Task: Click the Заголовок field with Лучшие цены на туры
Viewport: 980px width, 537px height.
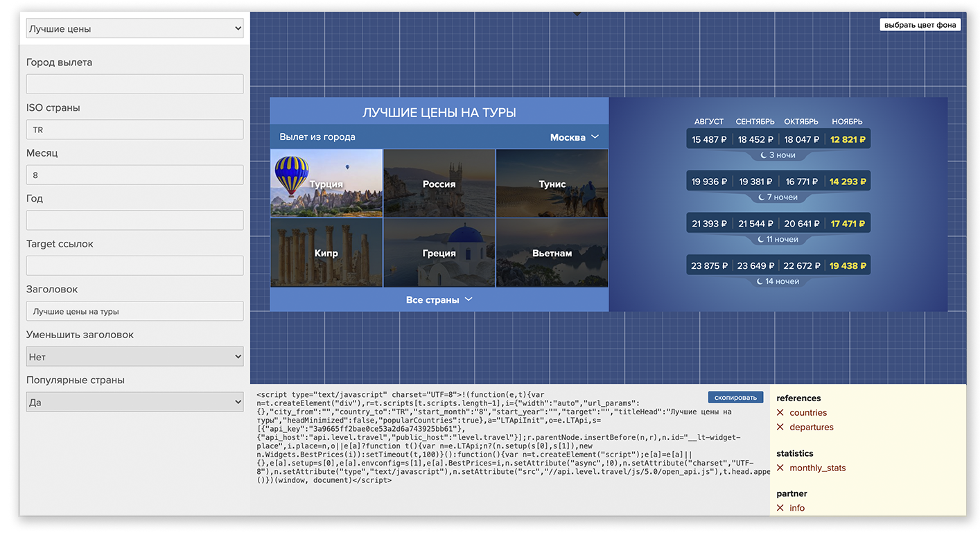Action: 134,311
